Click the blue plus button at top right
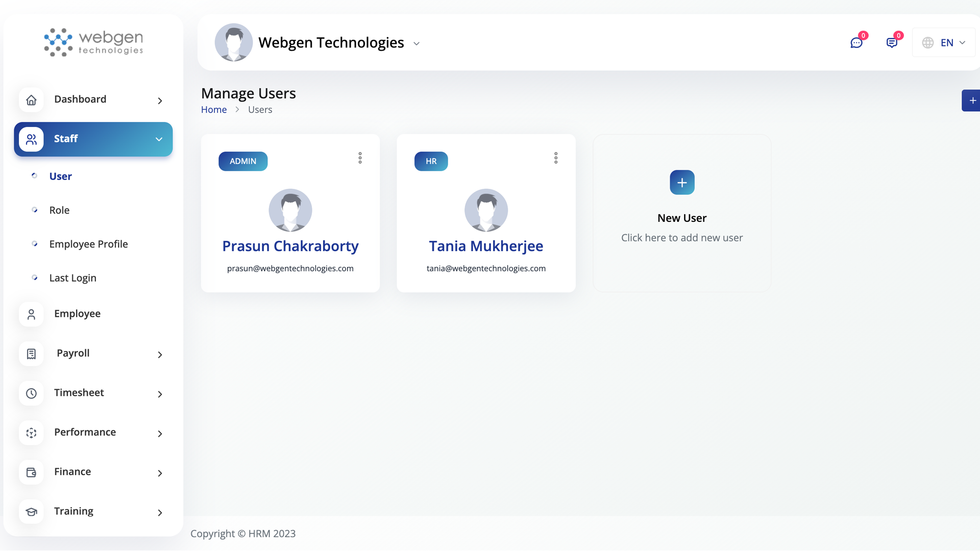Screen dimensions: 980x551 click(x=972, y=101)
